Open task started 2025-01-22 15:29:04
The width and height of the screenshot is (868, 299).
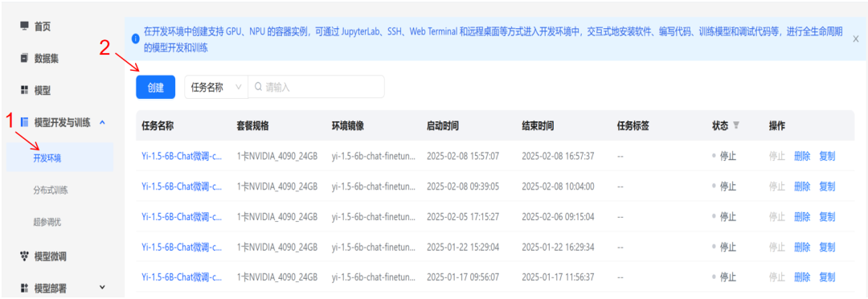(182, 247)
